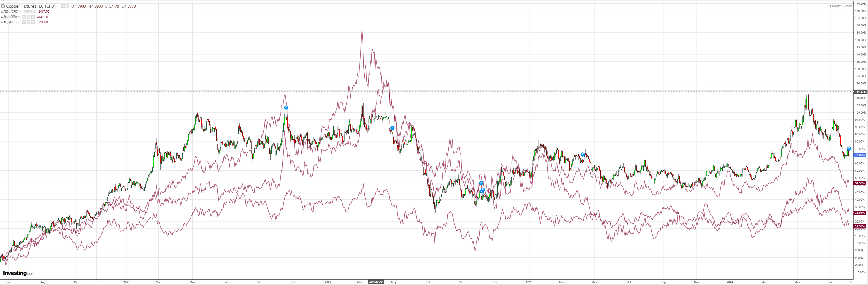The image size is (868, 285).
Task: Click the 70.67% copper price label
Action: 859,155
